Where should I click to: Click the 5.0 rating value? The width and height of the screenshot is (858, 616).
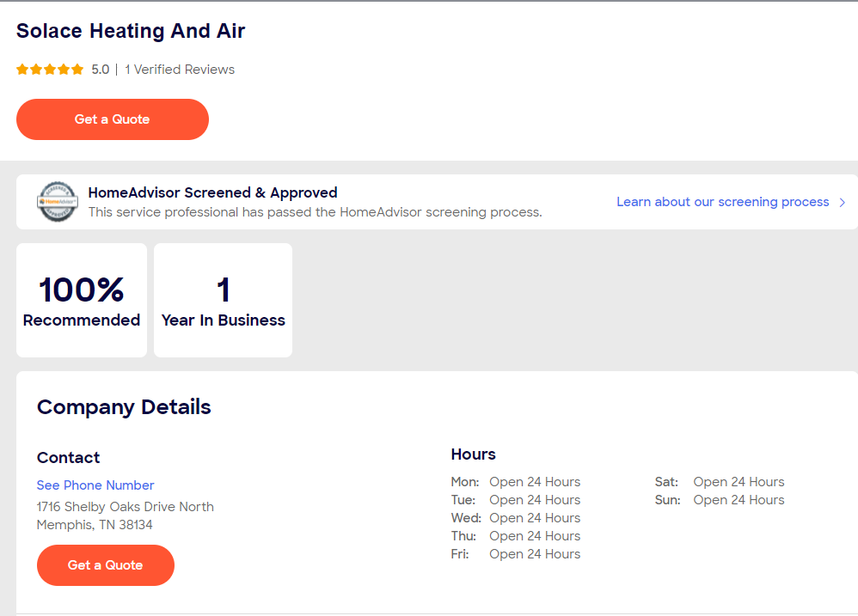(100, 70)
